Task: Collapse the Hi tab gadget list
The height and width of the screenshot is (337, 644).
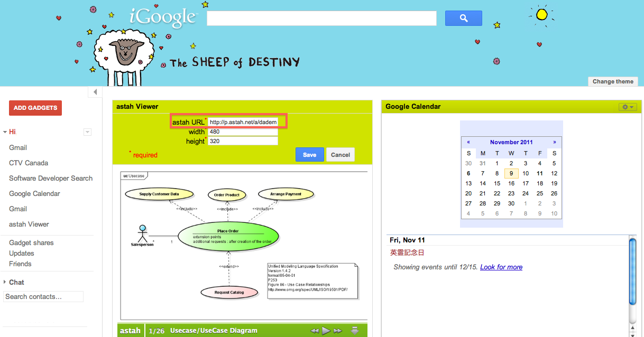Action: click(5, 132)
